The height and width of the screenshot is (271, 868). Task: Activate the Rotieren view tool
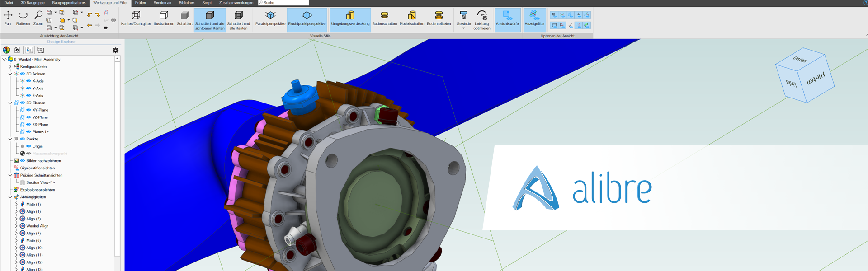tap(23, 18)
